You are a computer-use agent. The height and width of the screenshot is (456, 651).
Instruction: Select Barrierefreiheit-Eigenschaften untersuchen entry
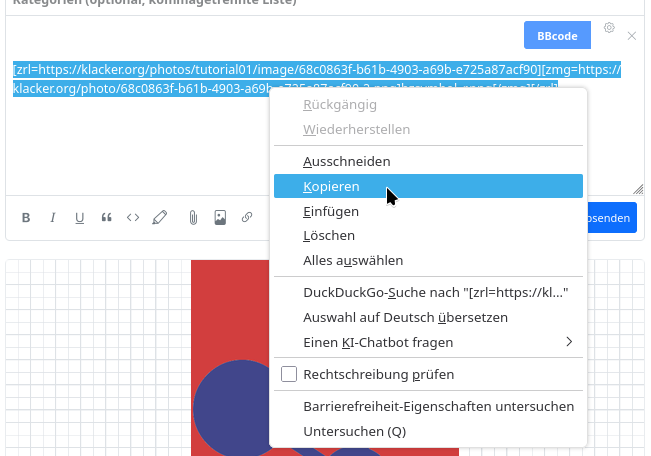coord(428,407)
